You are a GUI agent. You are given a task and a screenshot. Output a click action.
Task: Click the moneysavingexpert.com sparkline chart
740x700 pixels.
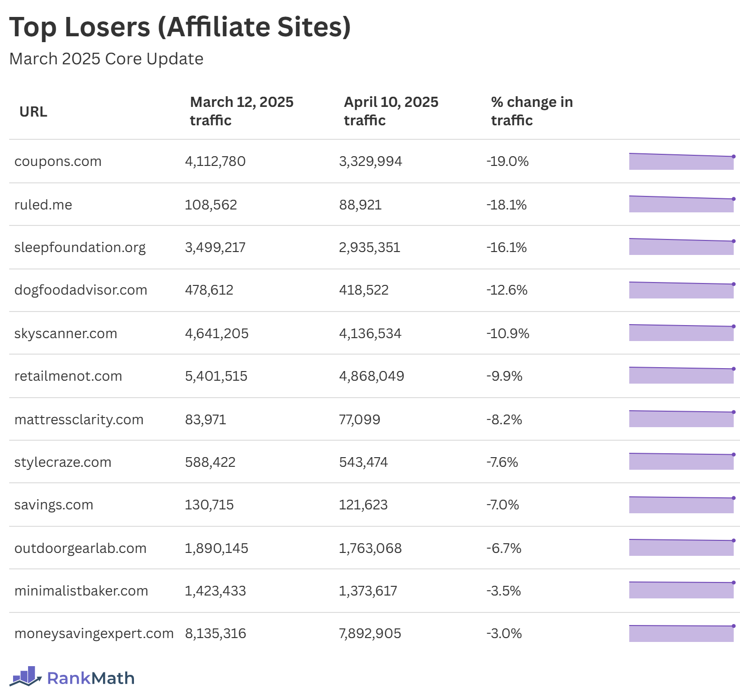click(682, 633)
